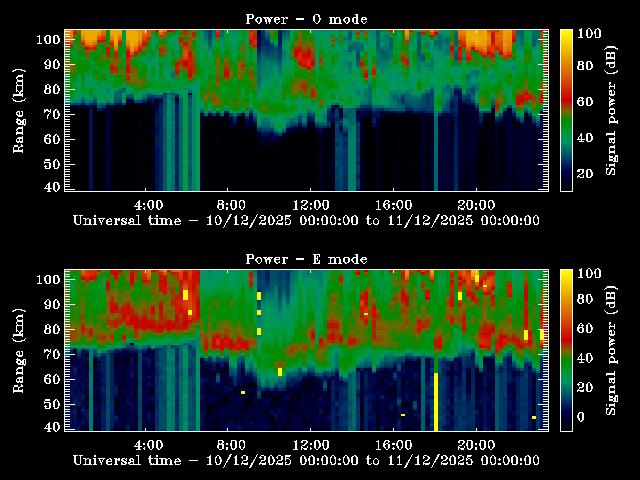The image size is (640, 480).
Task: Click the Range (km) label of O mode plot
Action: click(x=18, y=110)
